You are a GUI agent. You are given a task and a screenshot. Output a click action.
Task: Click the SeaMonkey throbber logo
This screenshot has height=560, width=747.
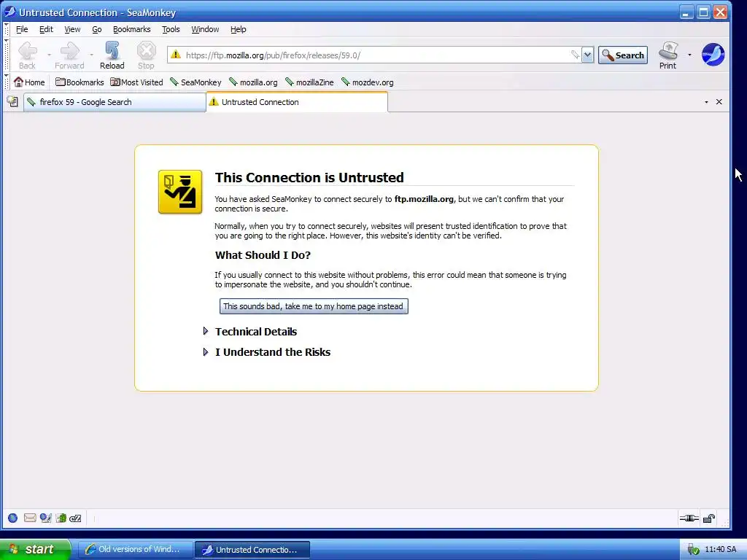tap(713, 55)
